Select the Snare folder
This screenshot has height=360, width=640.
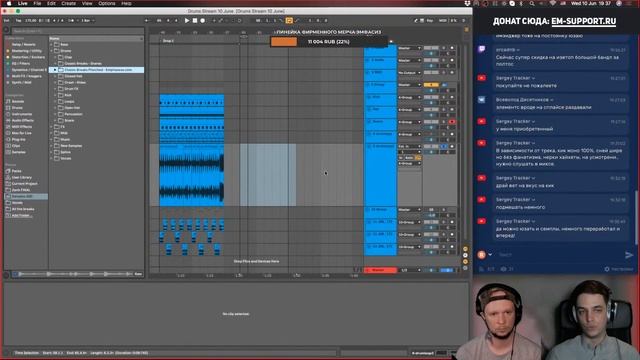click(69, 120)
